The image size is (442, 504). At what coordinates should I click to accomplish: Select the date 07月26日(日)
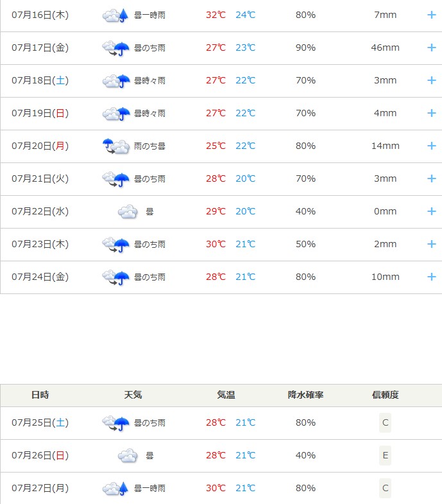40,455
